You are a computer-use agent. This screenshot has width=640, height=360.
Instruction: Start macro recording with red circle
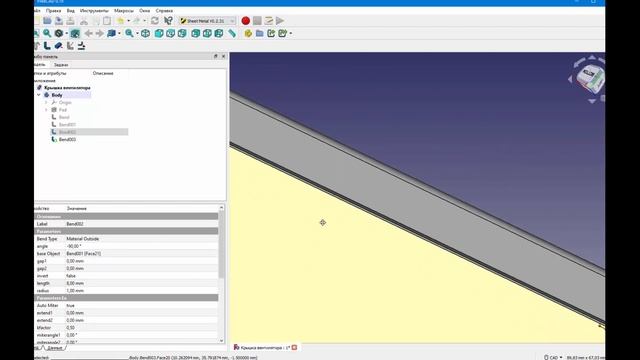246,21
